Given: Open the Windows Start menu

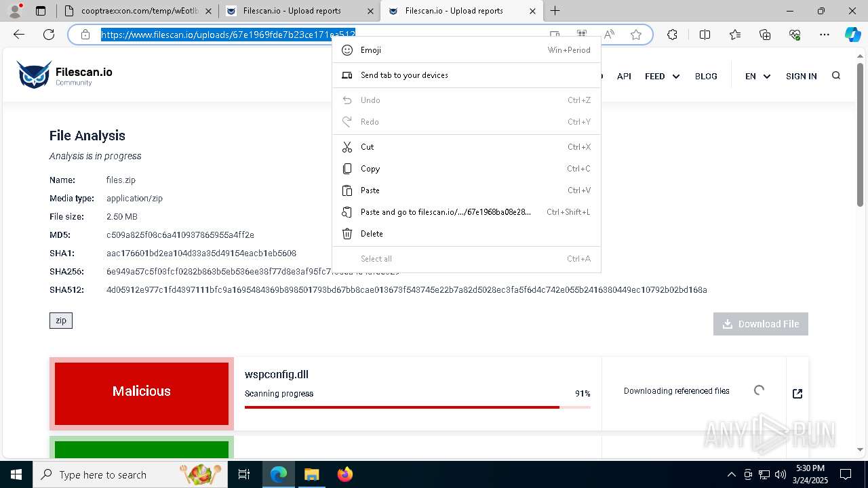Looking at the screenshot, I should click(x=16, y=474).
